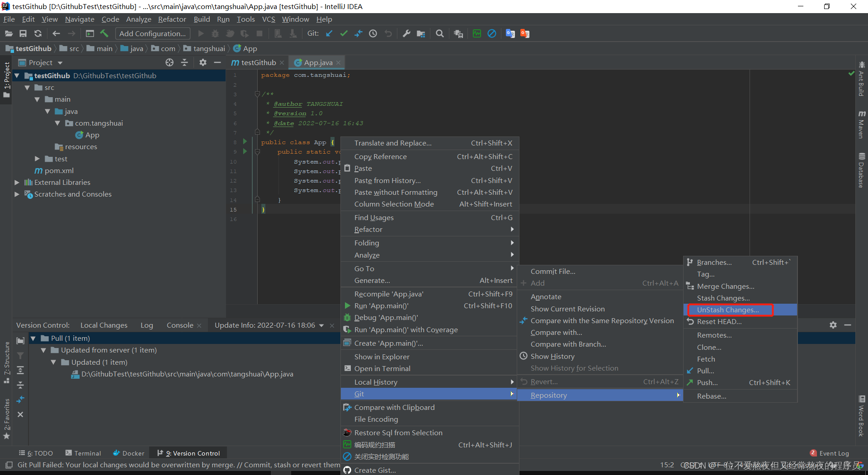Select Stash Changes... menu item
The image size is (868, 475).
(x=740, y=298)
